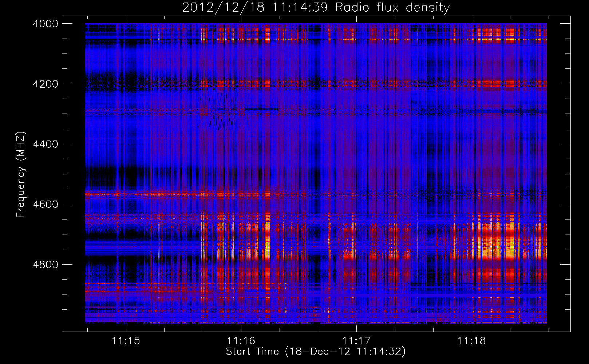The height and width of the screenshot is (364, 589).
Task: Click the 4800 frequency axis label
Action: coord(46,264)
